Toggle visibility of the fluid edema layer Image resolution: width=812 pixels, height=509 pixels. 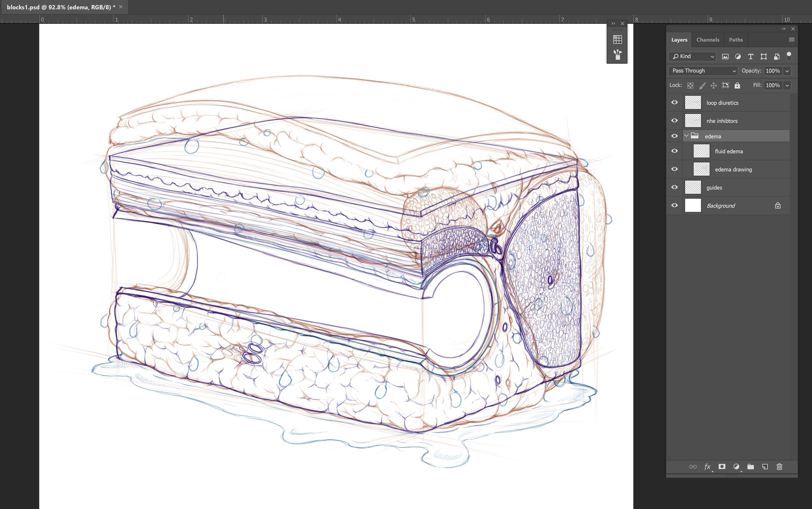[675, 151]
